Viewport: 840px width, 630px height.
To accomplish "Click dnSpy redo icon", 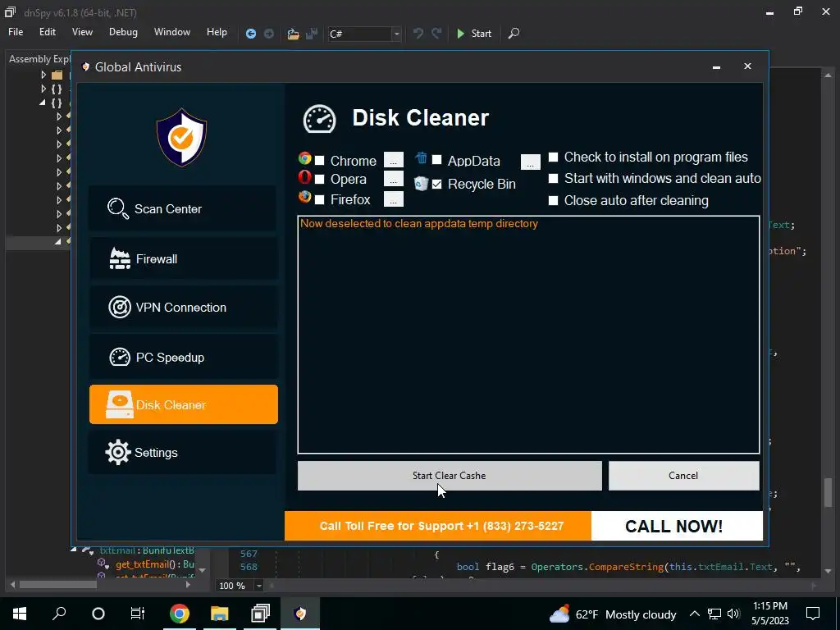I will 436,34.
